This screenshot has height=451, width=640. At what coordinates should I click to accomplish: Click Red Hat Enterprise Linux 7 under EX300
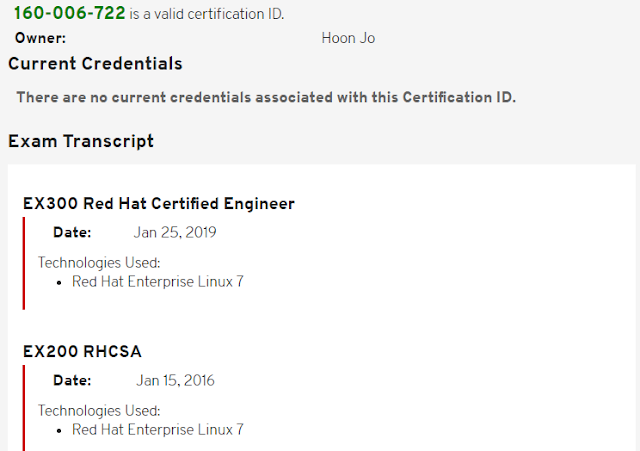point(158,282)
